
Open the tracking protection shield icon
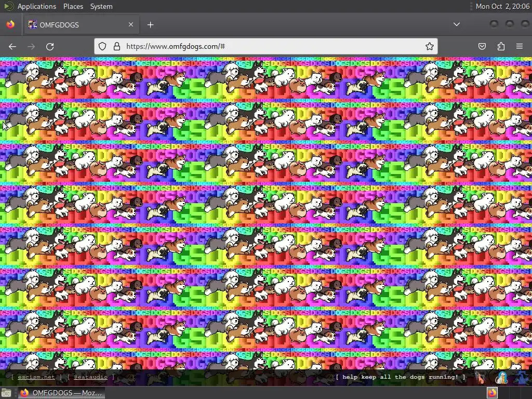click(x=102, y=46)
